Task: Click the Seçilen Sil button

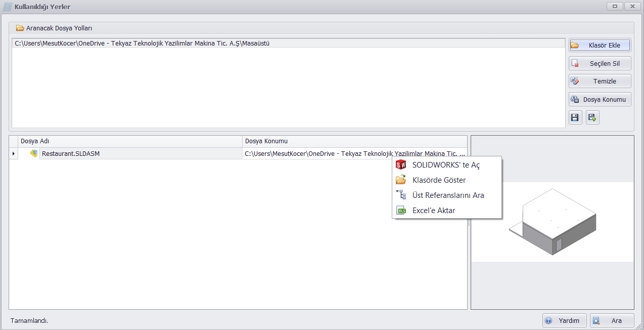Action: coord(600,63)
